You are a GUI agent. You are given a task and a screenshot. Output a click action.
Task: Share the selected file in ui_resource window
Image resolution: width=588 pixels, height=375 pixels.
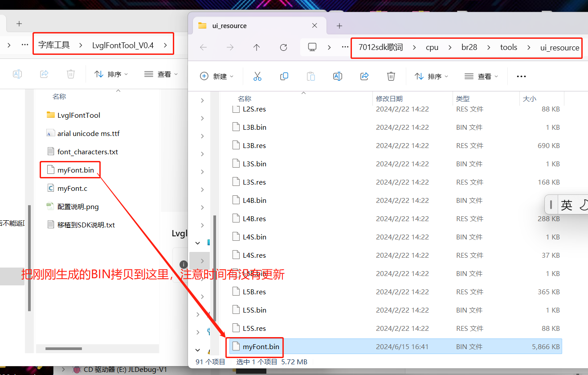coord(364,76)
